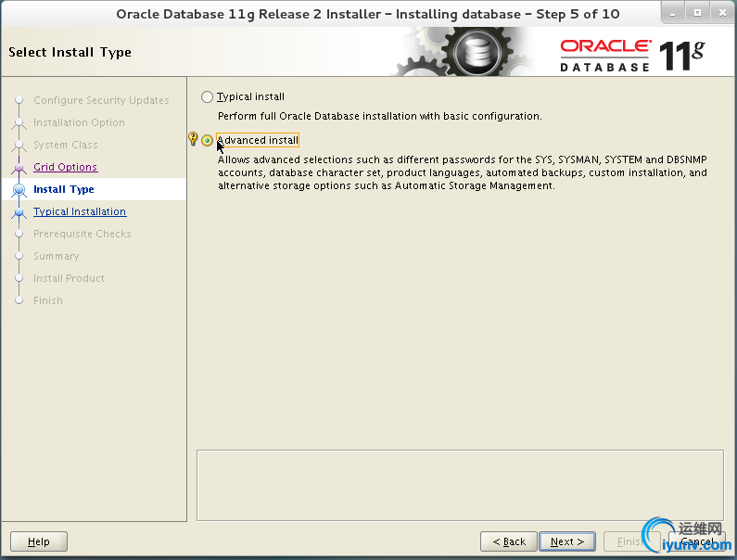The width and height of the screenshot is (737, 560).
Task: Click the Help button
Action: (39, 541)
